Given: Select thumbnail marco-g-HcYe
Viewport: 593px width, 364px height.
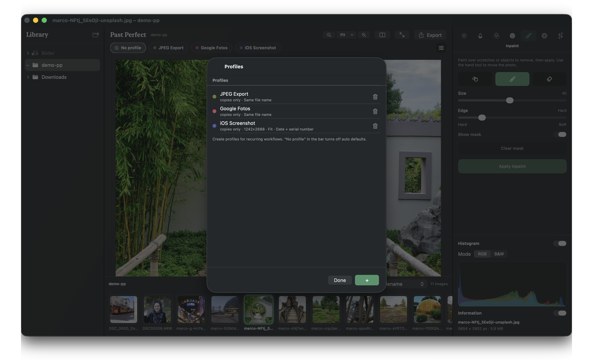Looking at the screenshot, I should pos(191,310).
